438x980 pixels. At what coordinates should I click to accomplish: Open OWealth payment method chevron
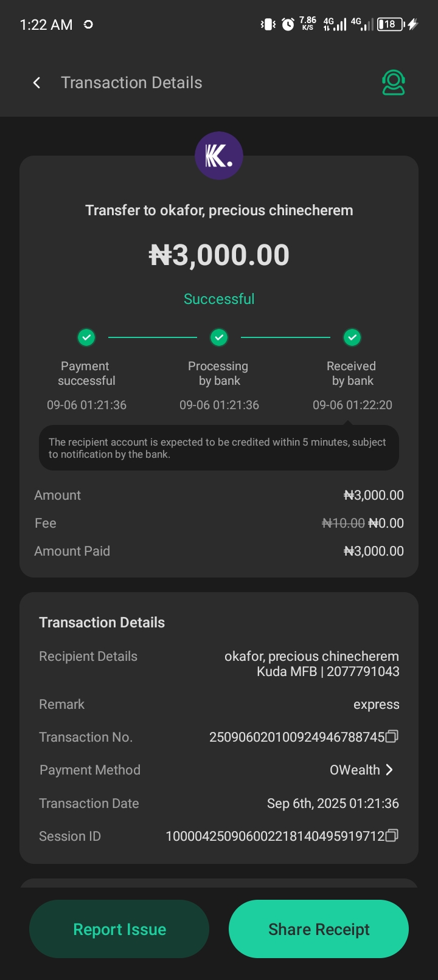point(389,770)
